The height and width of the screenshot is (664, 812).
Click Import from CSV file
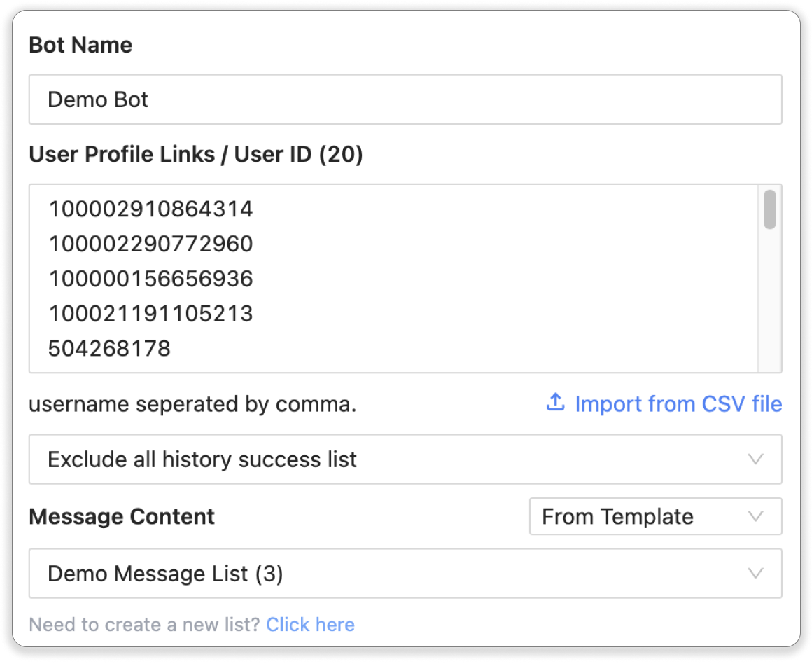678,404
